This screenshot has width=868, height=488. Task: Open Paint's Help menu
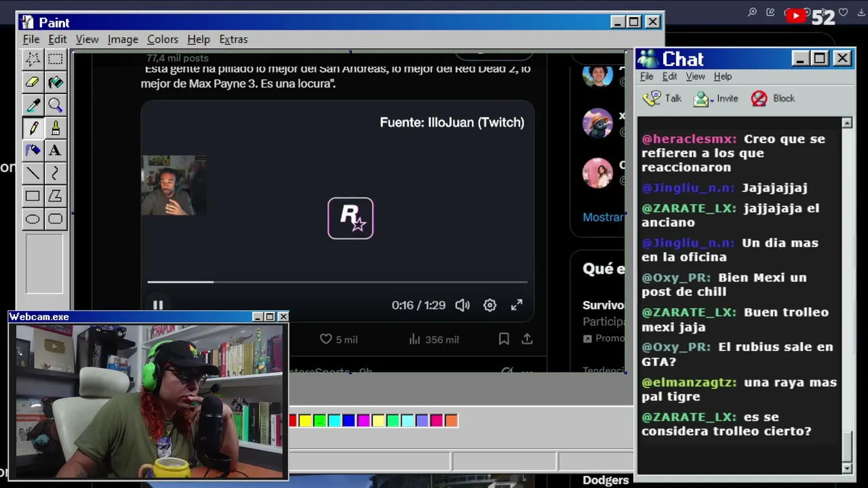point(199,39)
